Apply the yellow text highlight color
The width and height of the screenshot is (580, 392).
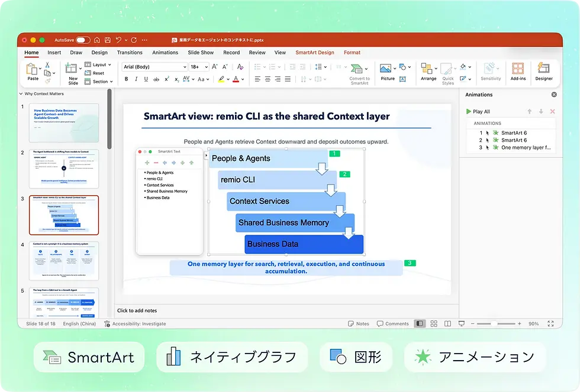(221, 79)
